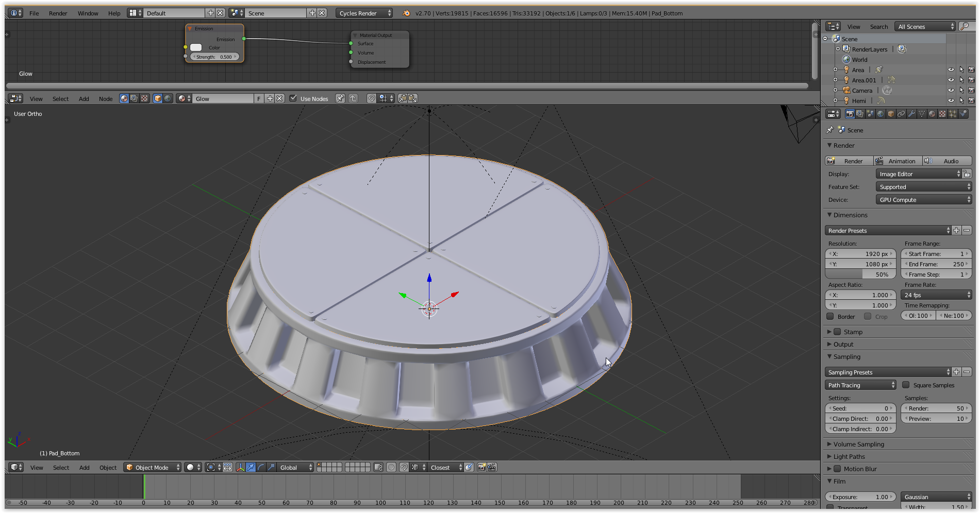
Task: Click the Emission node color swatch
Action: point(196,47)
